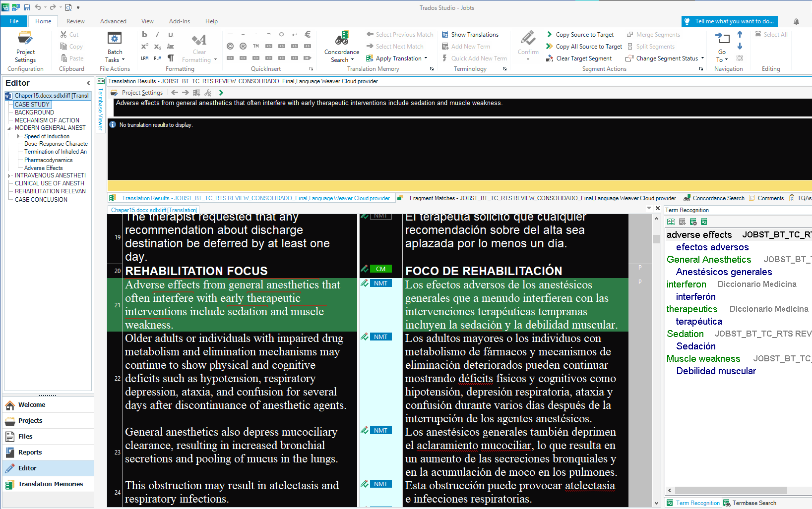Expand INTRAVENOUS ANESTHETI tree node

[x=9, y=175]
